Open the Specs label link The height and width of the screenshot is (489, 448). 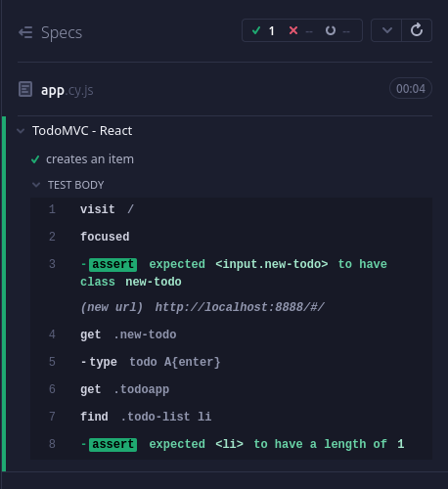coord(62,32)
